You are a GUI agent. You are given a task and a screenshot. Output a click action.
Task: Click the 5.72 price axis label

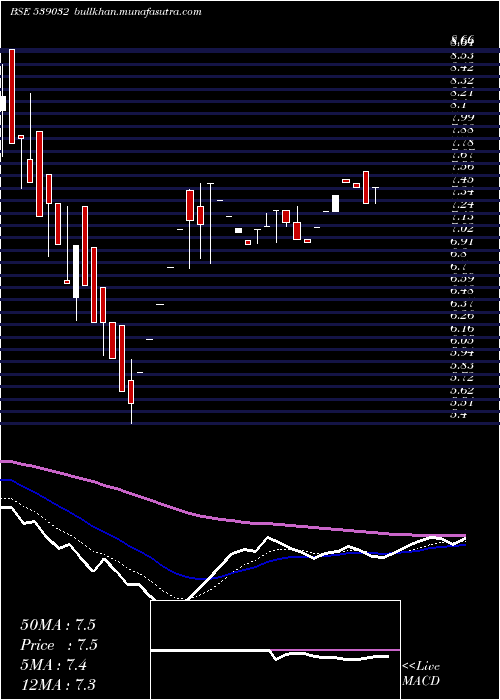[462, 378]
